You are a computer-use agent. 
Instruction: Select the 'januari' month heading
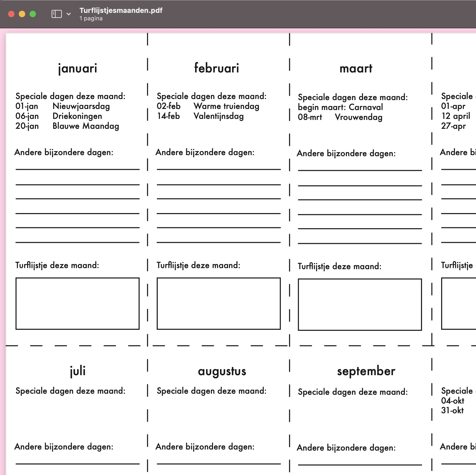(78, 68)
